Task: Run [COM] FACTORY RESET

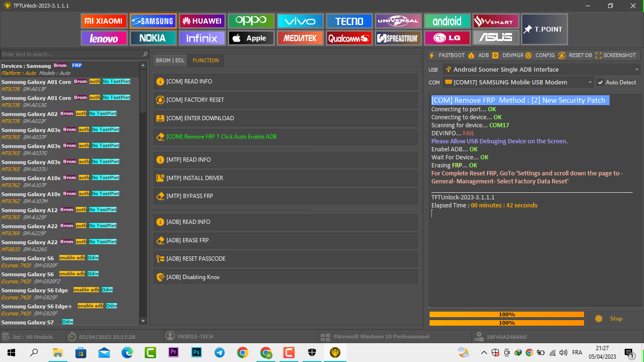Action: pyautogui.click(x=286, y=100)
